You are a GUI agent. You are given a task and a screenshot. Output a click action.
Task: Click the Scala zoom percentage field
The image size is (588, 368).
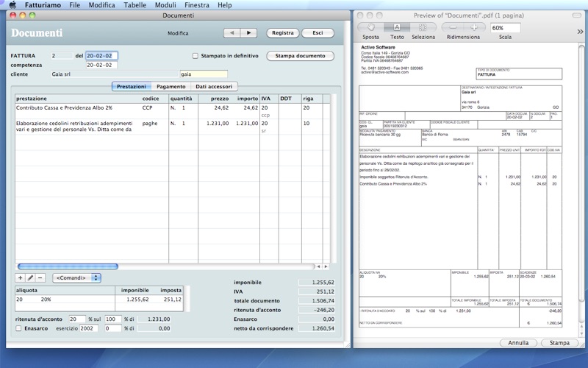tap(506, 27)
